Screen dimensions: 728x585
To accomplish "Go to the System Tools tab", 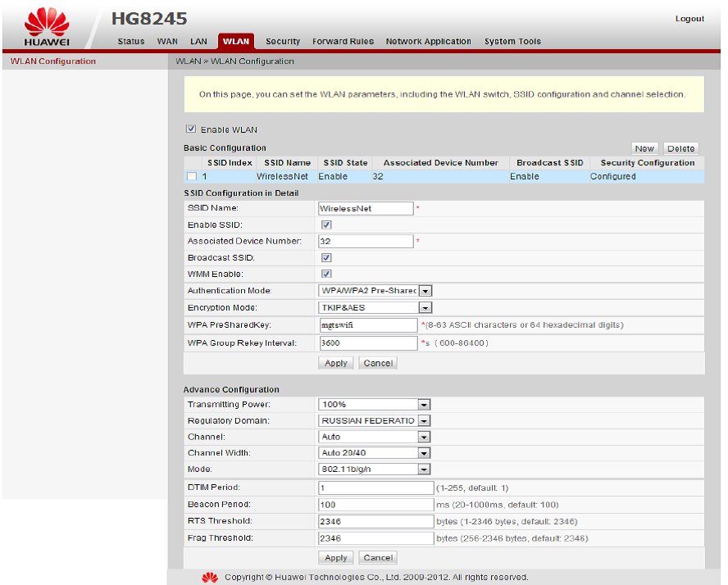I will [512, 41].
